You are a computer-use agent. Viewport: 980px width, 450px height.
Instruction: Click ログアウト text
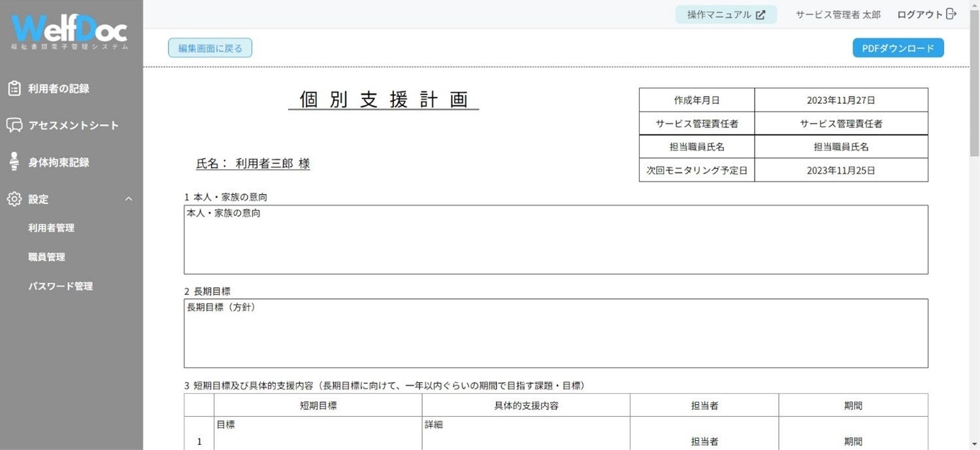coord(920,14)
